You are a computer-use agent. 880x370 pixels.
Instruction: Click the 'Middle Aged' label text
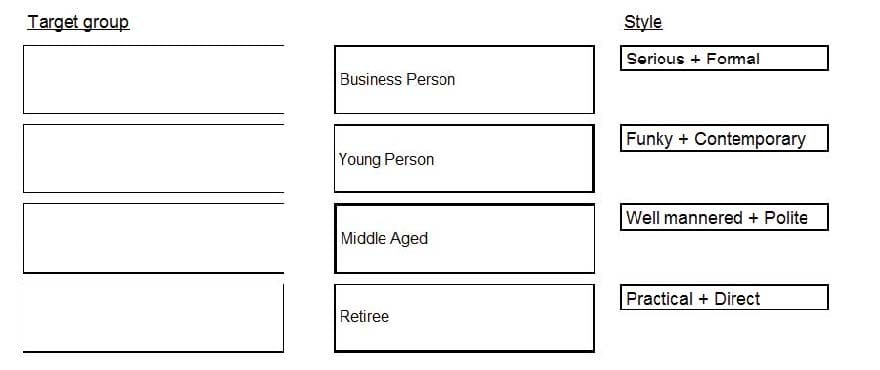[x=384, y=239]
